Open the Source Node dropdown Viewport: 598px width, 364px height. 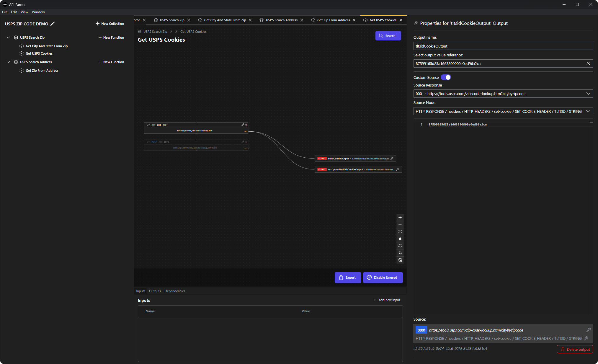point(503,111)
